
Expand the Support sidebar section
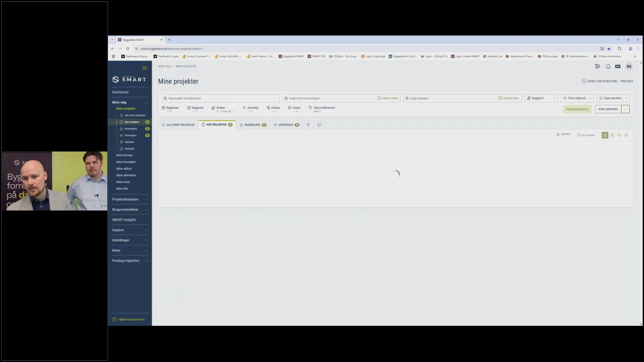pos(130,230)
